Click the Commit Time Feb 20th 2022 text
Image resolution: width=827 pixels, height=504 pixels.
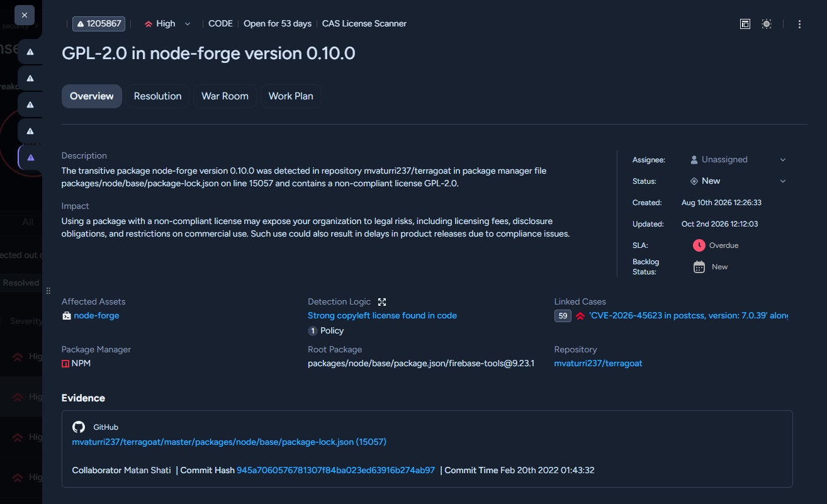tap(519, 471)
